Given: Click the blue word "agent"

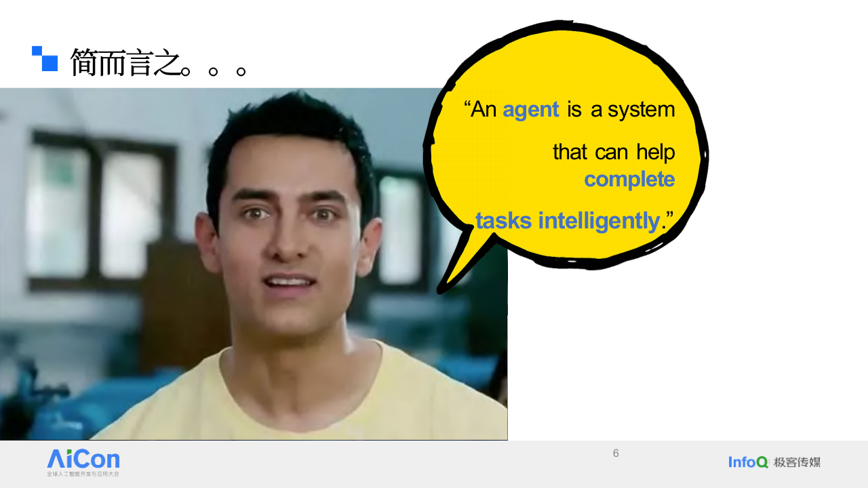Looking at the screenshot, I should [x=530, y=109].
